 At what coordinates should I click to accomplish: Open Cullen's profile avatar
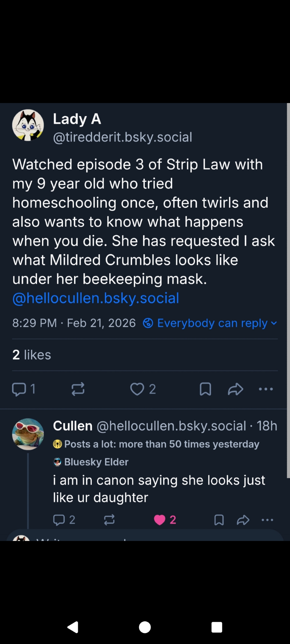[28, 434]
